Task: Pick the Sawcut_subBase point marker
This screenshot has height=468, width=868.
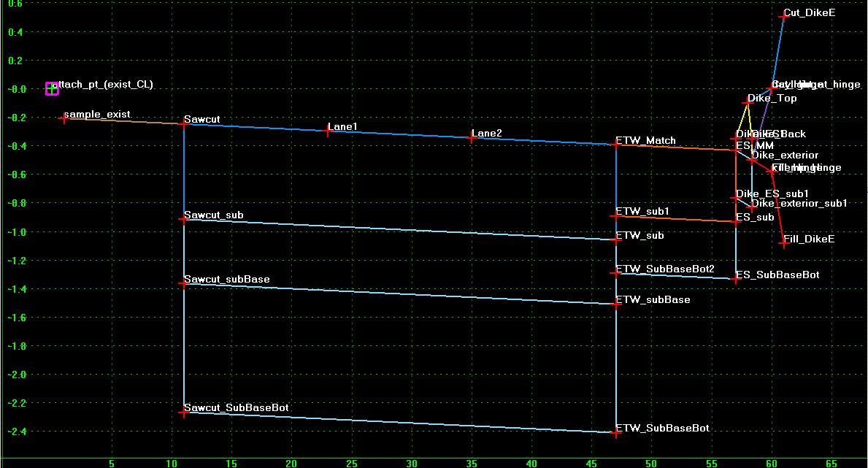Action: pos(184,283)
